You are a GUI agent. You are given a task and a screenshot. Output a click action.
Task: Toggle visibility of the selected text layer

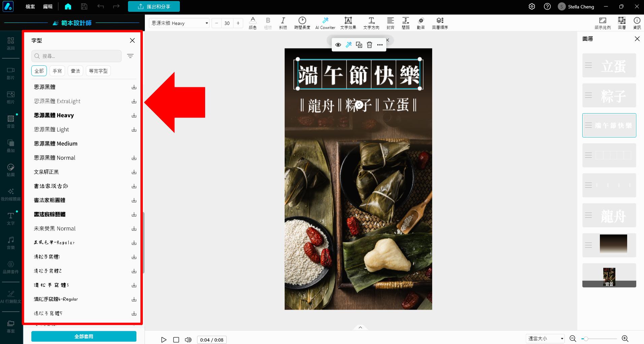[338, 44]
